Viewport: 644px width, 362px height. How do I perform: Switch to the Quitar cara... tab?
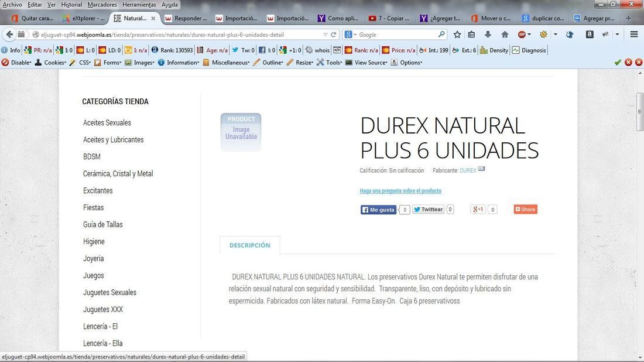32,19
